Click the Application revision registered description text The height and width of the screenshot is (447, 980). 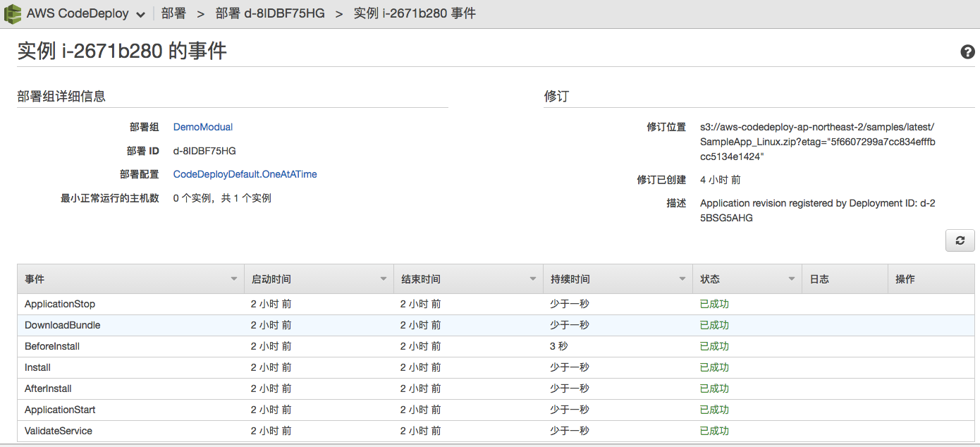[818, 210]
